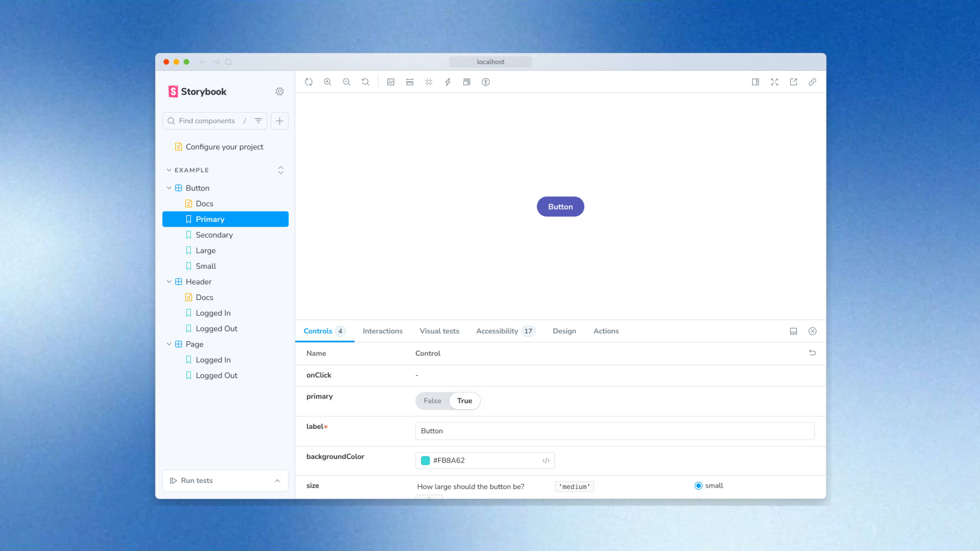The width and height of the screenshot is (980, 551).
Task: Change the preview background
Action: point(390,82)
